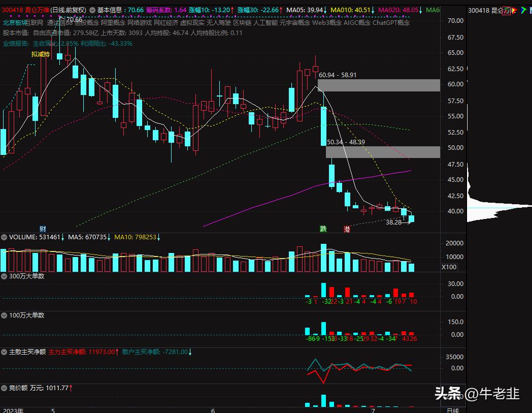Expand the 主散主买净额 indicator panel menu
Screen dimensions: 532x413
[4, 352]
